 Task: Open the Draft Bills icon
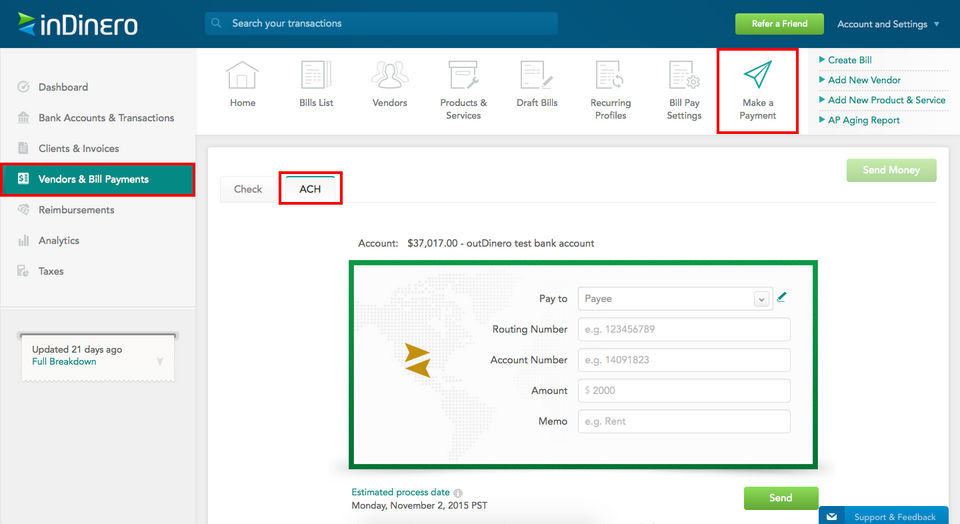pos(537,75)
